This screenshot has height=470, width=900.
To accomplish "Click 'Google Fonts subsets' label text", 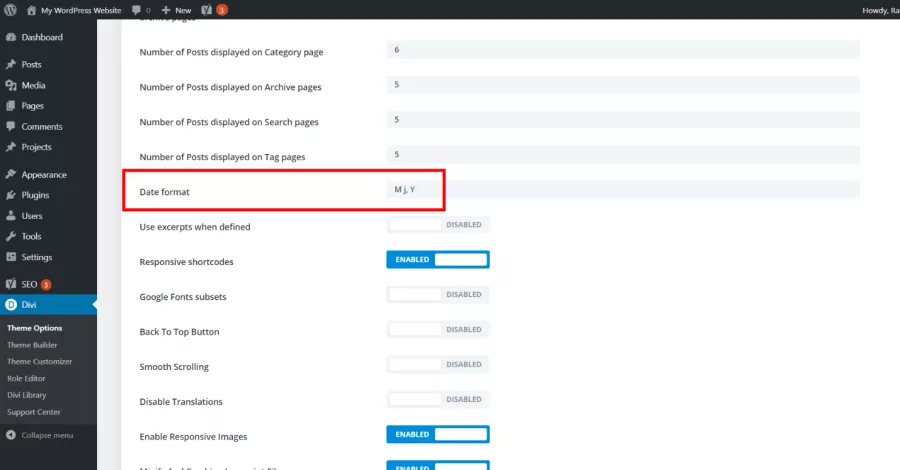I will tap(183, 297).
